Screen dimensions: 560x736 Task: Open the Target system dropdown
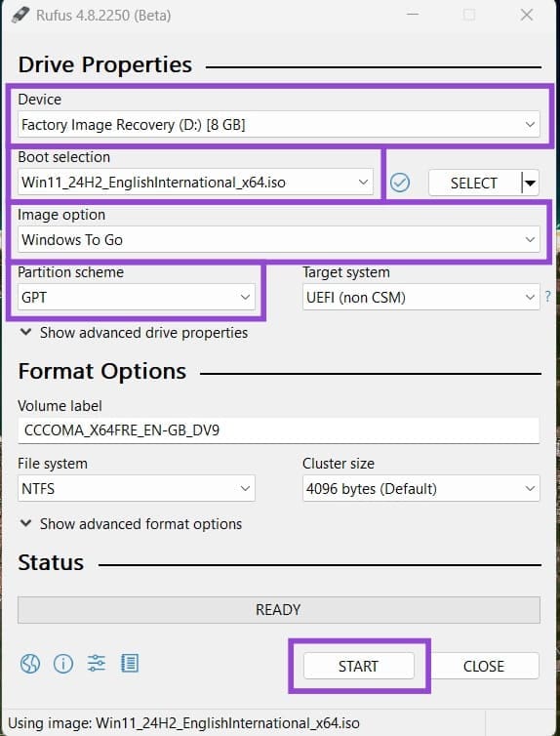[421, 297]
